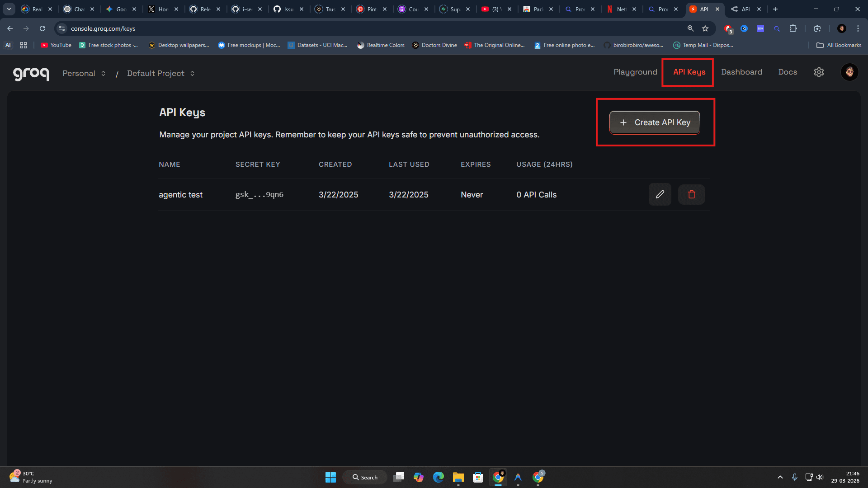The height and width of the screenshot is (488, 868).
Task: Open Copilot from the taskbar
Action: coord(419,477)
